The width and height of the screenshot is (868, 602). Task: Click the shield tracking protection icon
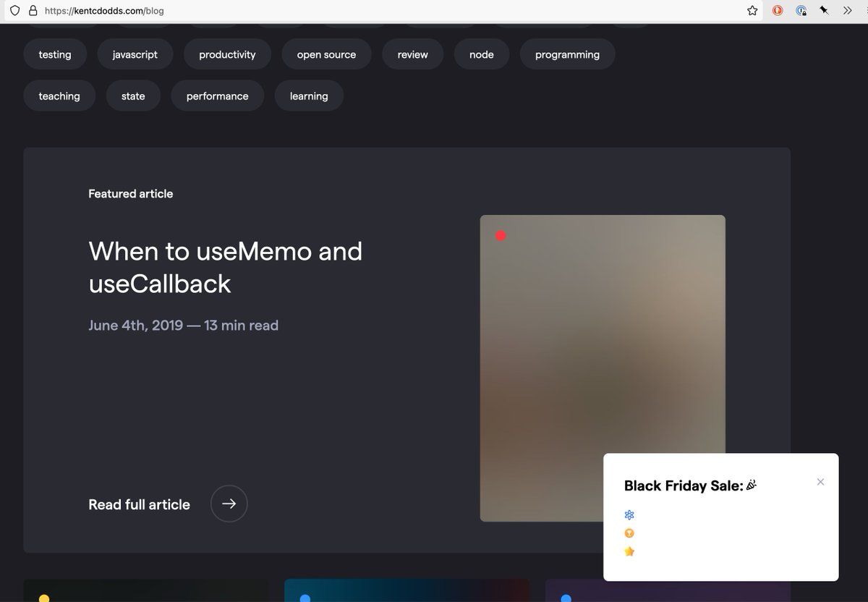(14, 11)
